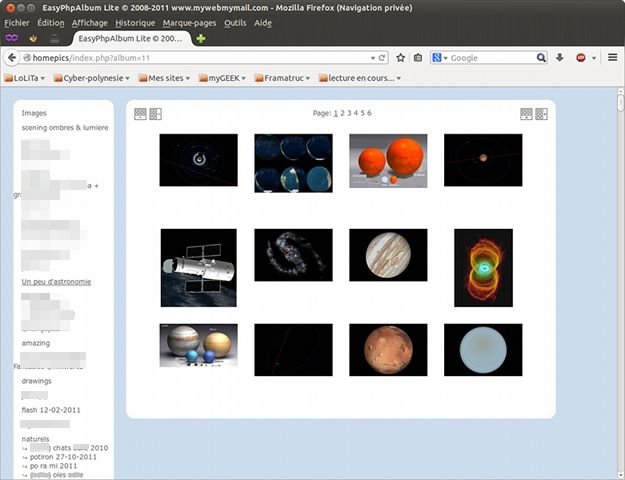
Task: Click the red Adblock stop-sign icon
Action: tap(581, 58)
